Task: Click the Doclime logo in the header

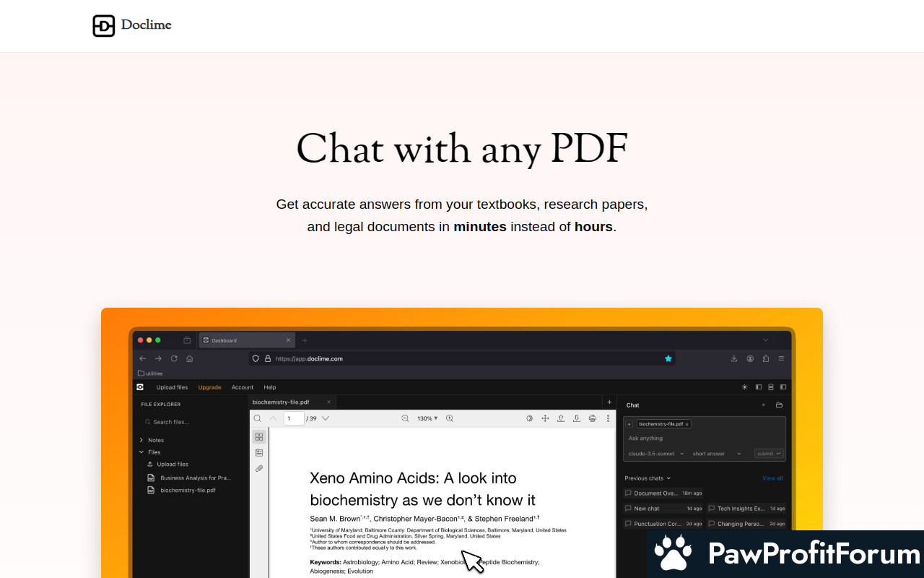Action: (x=132, y=25)
